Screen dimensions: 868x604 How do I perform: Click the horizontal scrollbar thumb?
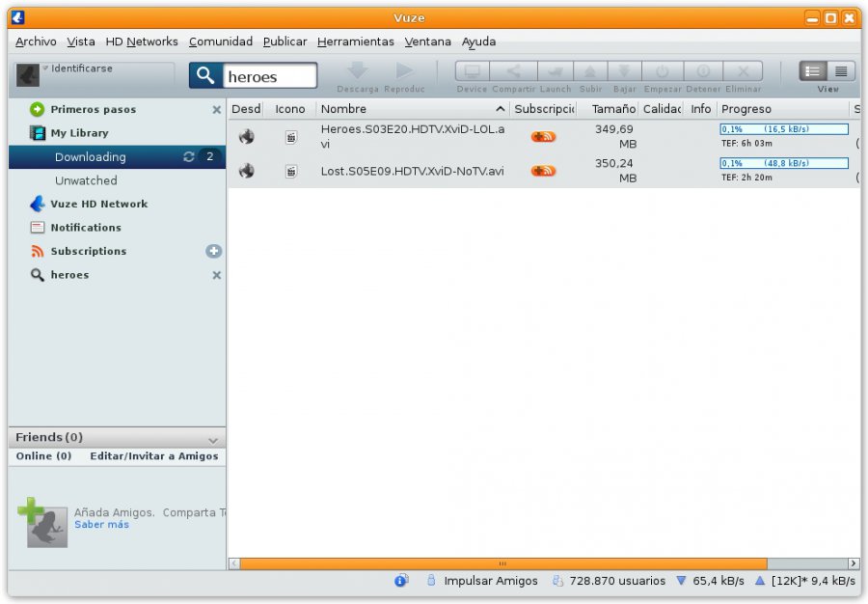click(x=503, y=563)
